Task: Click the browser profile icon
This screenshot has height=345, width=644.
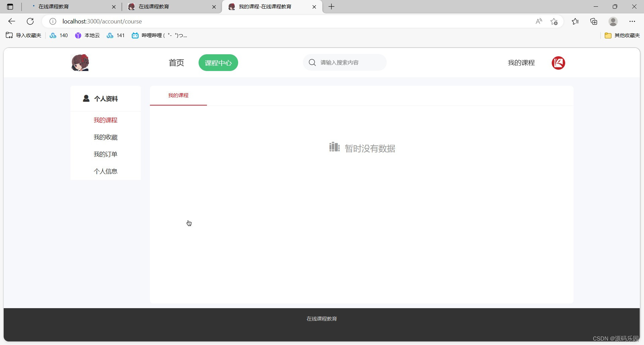Action: (613, 21)
